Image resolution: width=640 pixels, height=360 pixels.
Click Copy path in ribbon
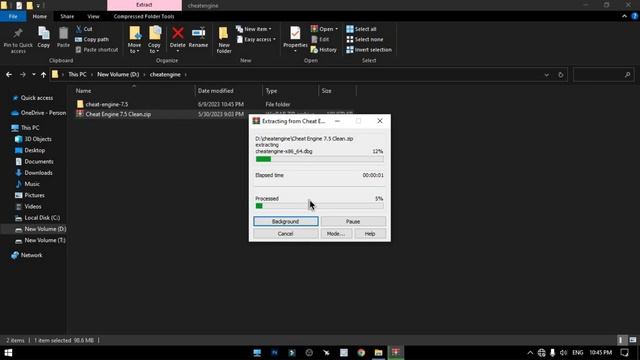coord(92,40)
